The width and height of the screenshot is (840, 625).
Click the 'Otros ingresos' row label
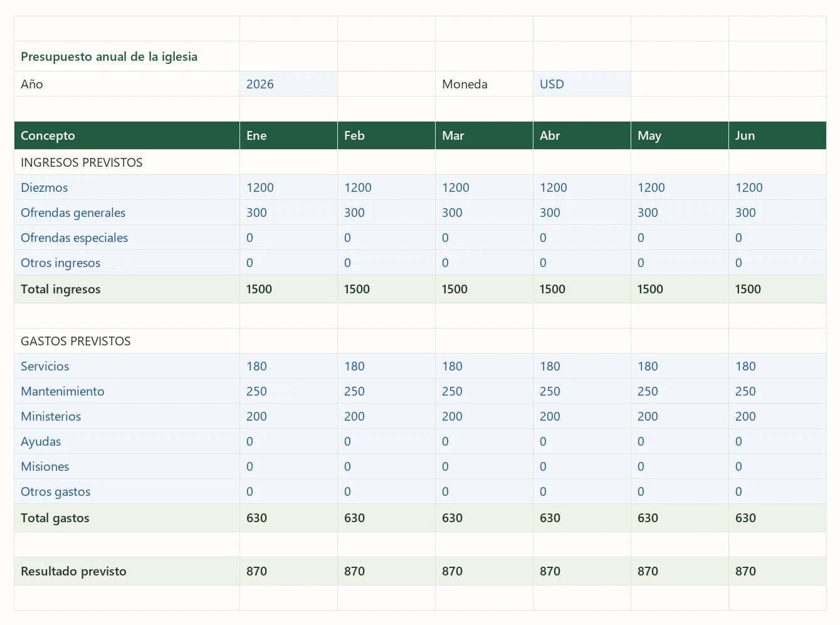pyautogui.click(x=127, y=263)
